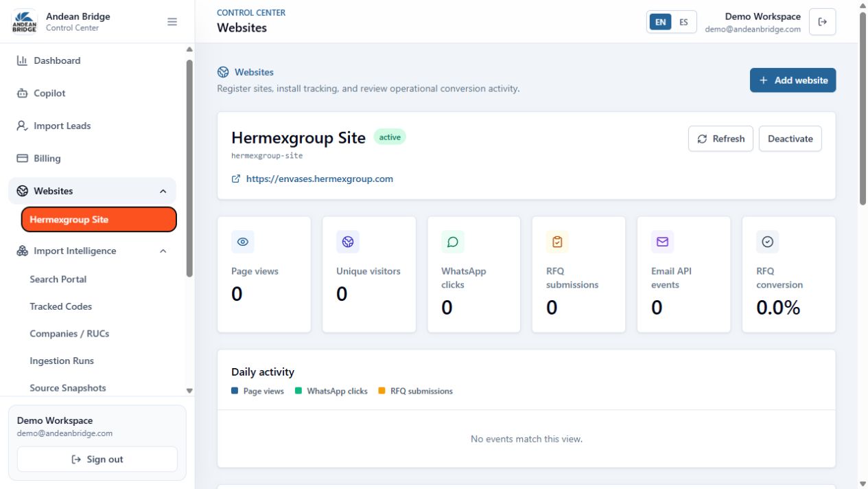Click the active status badge

click(x=390, y=137)
